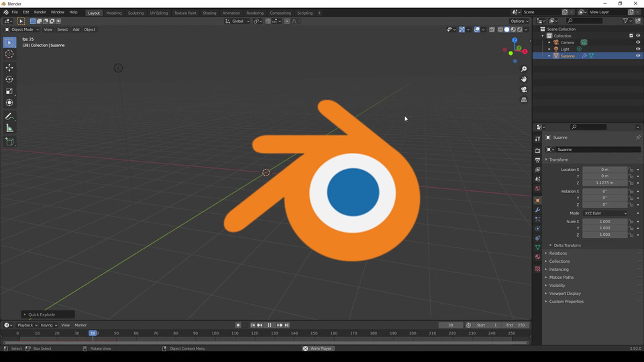This screenshot has width=644, height=362.
Task: Uncheck Collection exclude checkbox
Action: [631, 36]
